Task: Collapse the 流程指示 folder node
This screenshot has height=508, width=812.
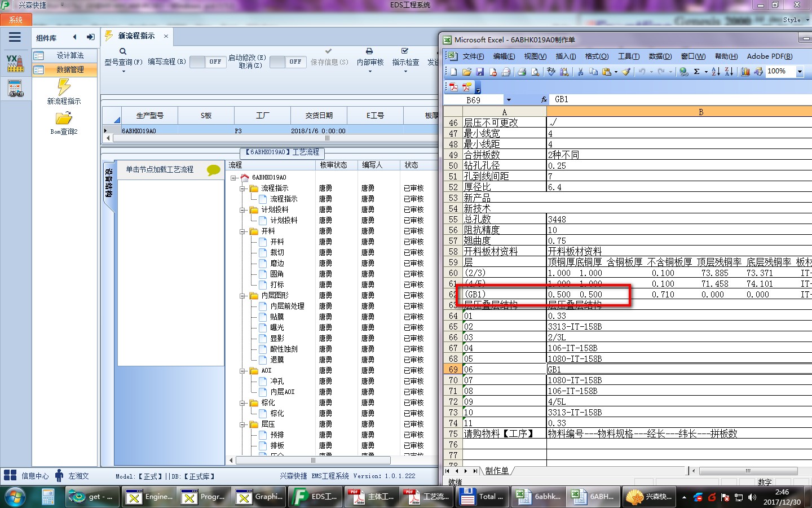Action: (242, 189)
